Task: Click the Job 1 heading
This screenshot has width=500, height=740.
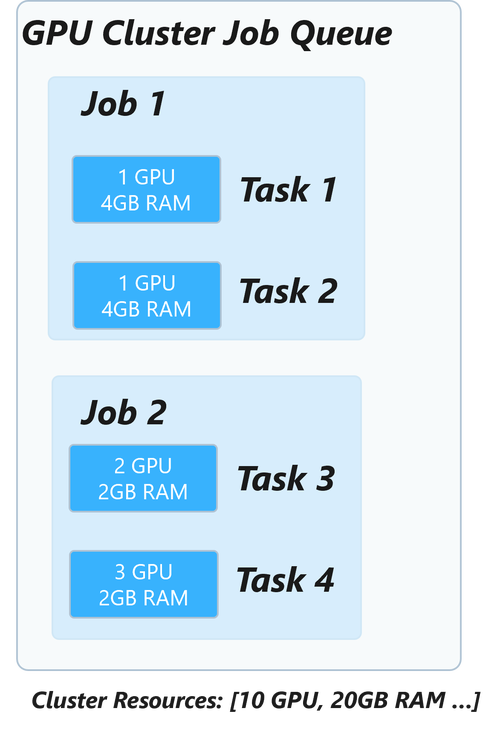Action: pyautogui.click(x=124, y=103)
